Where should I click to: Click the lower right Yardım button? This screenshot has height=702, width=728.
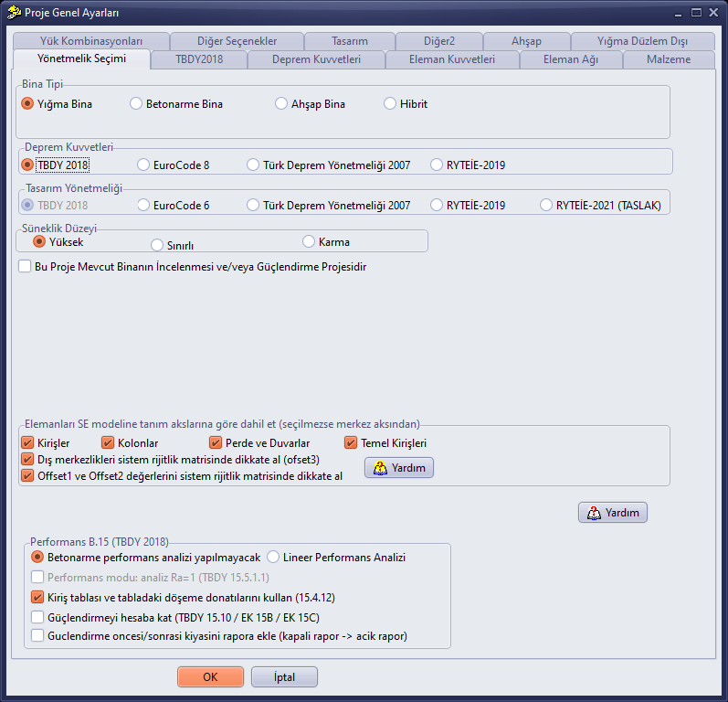tap(612, 513)
